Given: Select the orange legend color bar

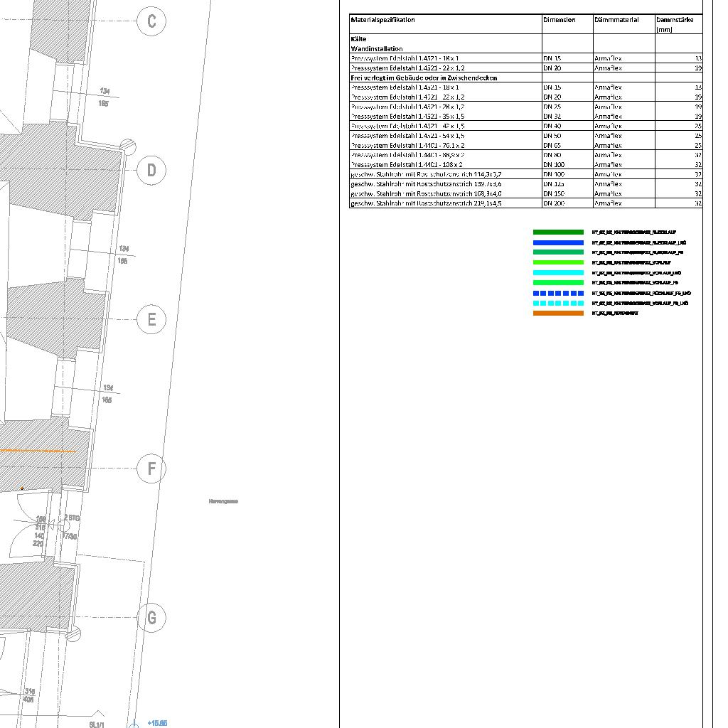Looking at the screenshot, I should pos(558,313).
